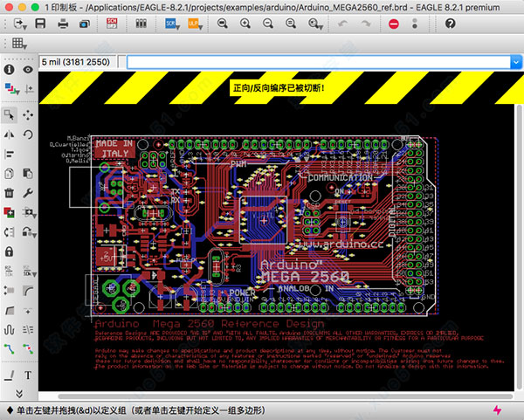Select the Name tool R2/10k
The width and height of the screenshot is (524, 420).
[9, 271]
